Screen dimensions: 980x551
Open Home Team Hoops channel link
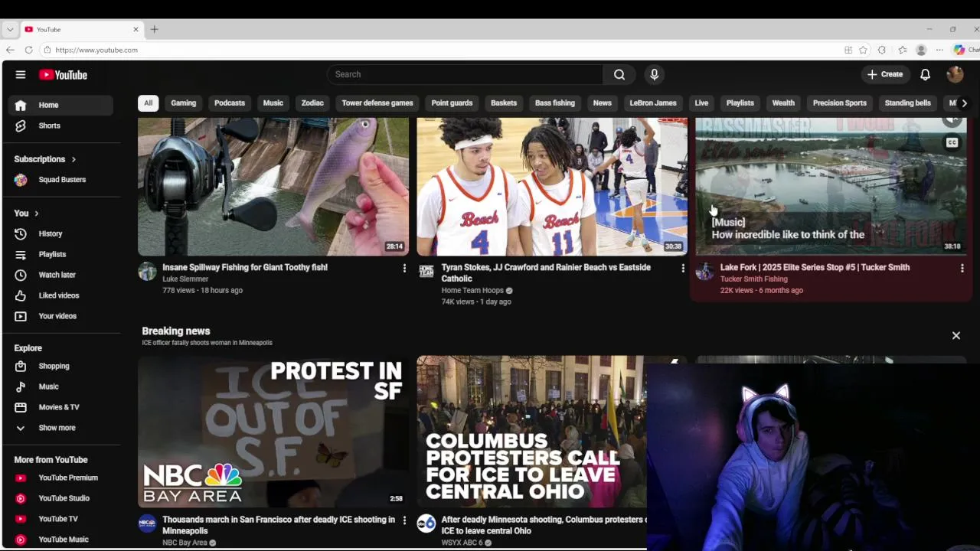(472, 291)
